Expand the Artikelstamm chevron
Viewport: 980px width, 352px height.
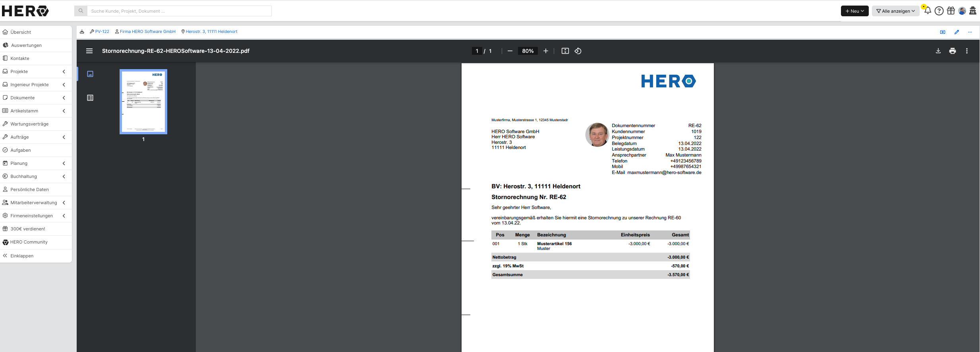click(64, 111)
